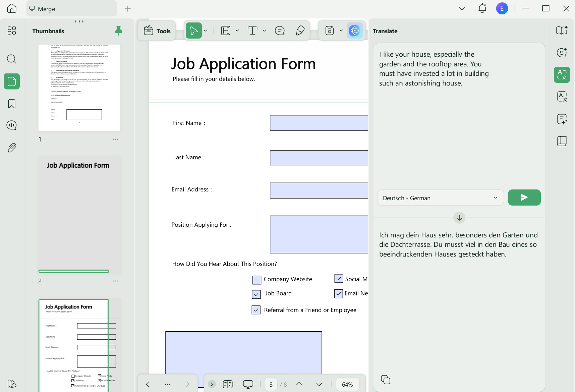
Task: Toggle the Thumbnails panel icon
Action: click(x=12, y=81)
